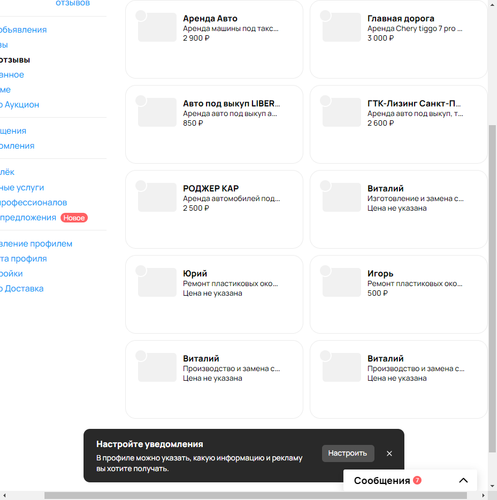The height and width of the screenshot is (500, 497).
Task: Open the предложения sidebar link
Action: coord(28,217)
